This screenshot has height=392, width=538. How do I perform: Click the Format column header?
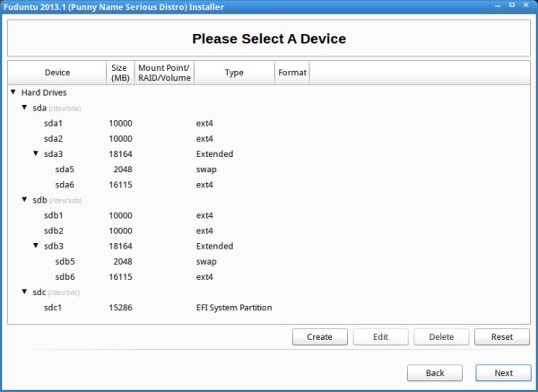[x=292, y=73]
